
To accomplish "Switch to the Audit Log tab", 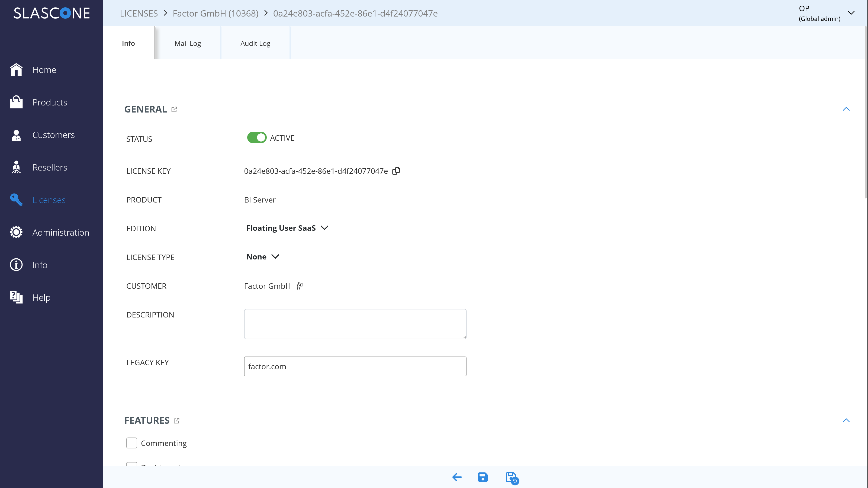I will pyautogui.click(x=255, y=43).
